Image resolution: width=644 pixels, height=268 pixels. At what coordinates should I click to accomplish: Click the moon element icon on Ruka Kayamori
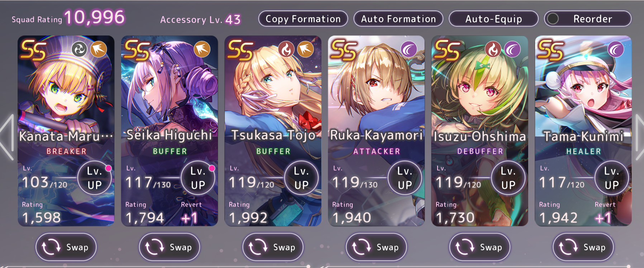pos(409,49)
